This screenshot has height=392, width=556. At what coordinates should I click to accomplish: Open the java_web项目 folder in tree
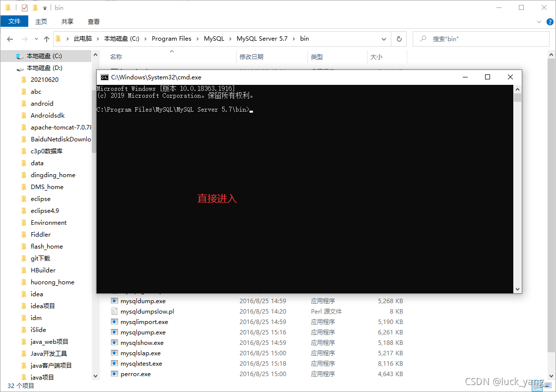[x=49, y=341]
